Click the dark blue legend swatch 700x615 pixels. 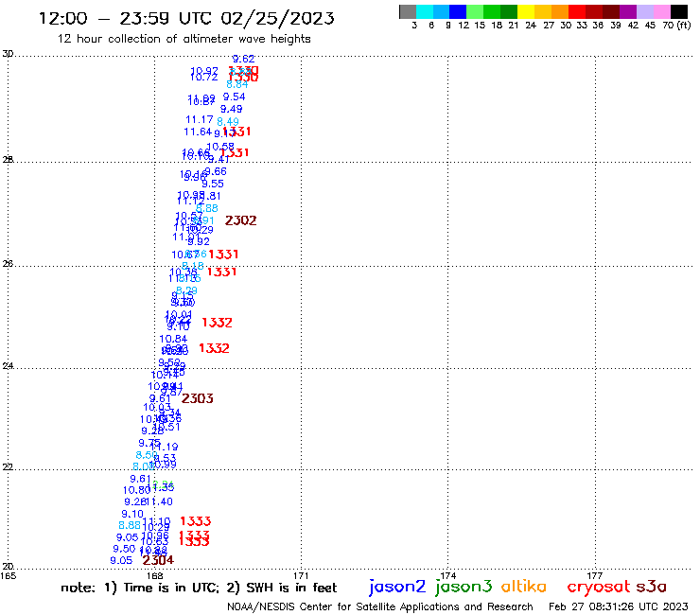click(x=458, y=11)
